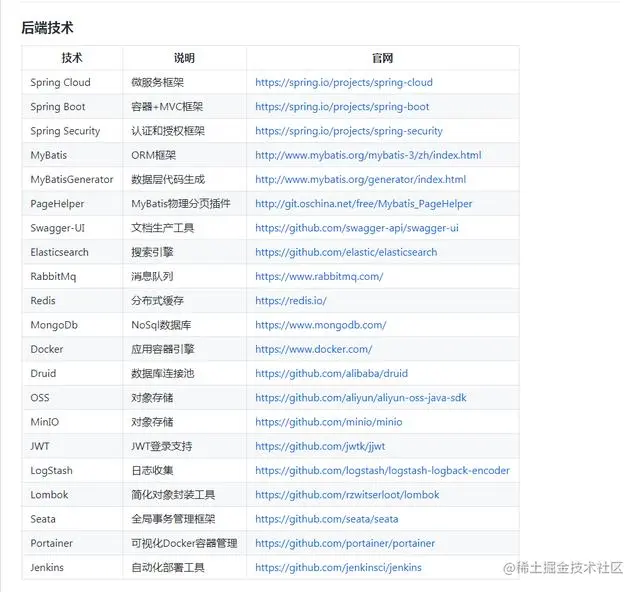This screenshot has height=592, width=640.
Task: Click the 可视化Docker容器管理 description
Action: (x=184, y=543)
